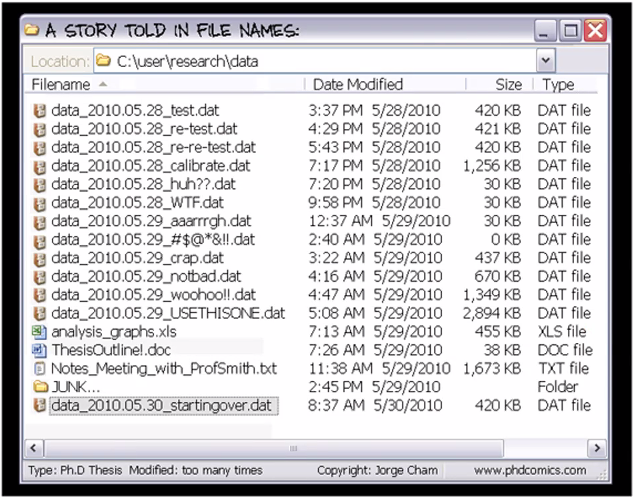633x497 pixels.
Task: Click the Excel icon of analysis_graphs.xls
Action: [39, 332]
